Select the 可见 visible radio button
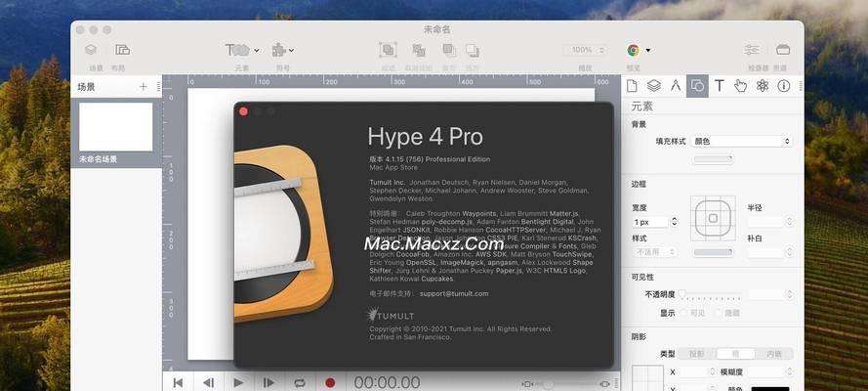 (x=683, y=313)
